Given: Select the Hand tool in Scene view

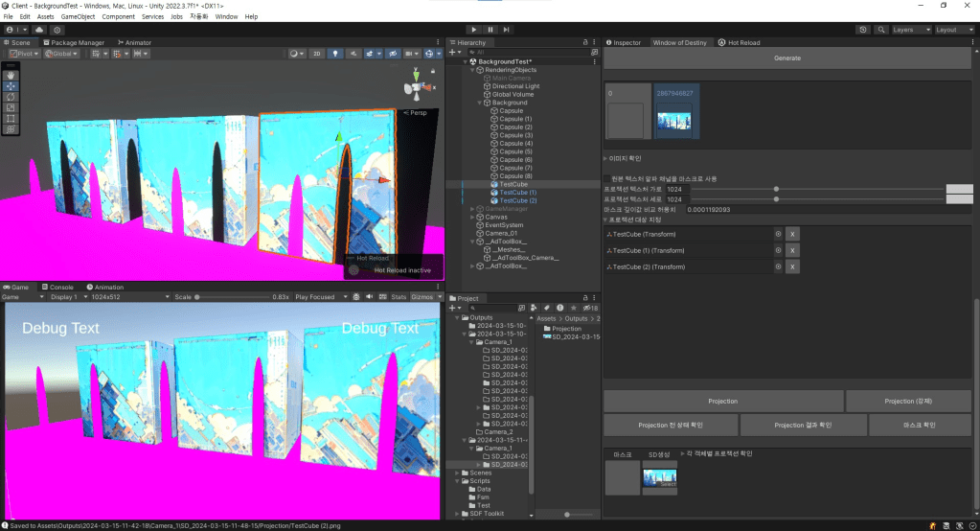Looking at the screenshot, I should point(11,74).
